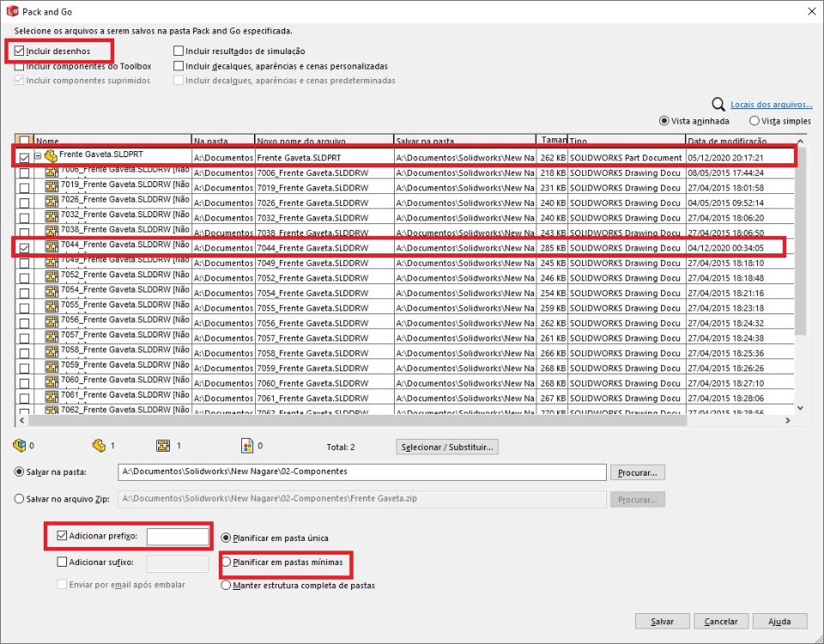Image resolution: width=824 pixels, height=644 pixels.
Task: Click the drawing icon of 7060_Frente Gaveta.SLDDRW
Action: pos(51,381)
